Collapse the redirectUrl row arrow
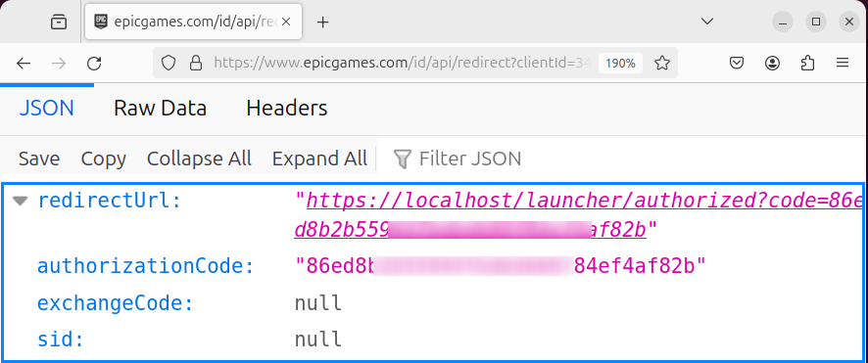Viewport: 868px width, 363px height. [21, 202]
